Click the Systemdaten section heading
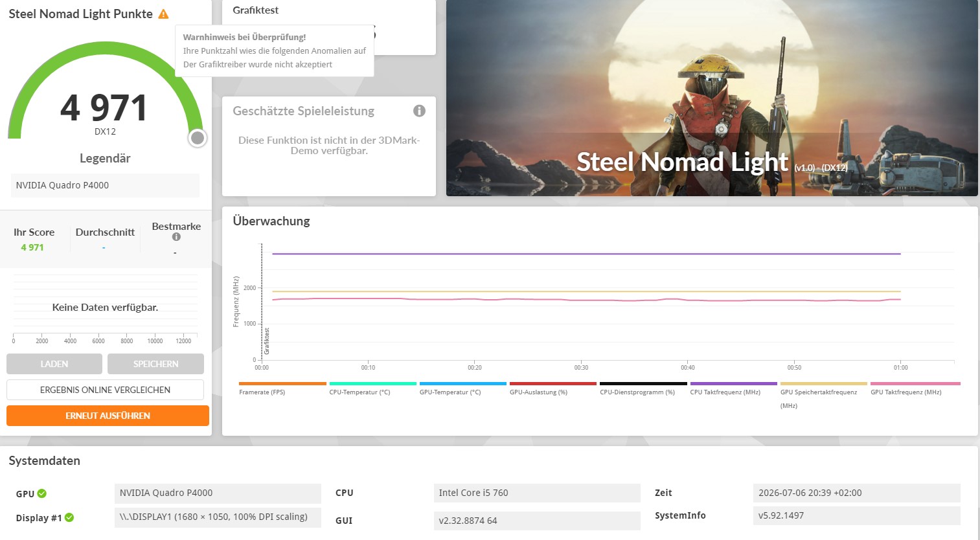980x540 pixels. pyautogui.click(x=44, y=461)
